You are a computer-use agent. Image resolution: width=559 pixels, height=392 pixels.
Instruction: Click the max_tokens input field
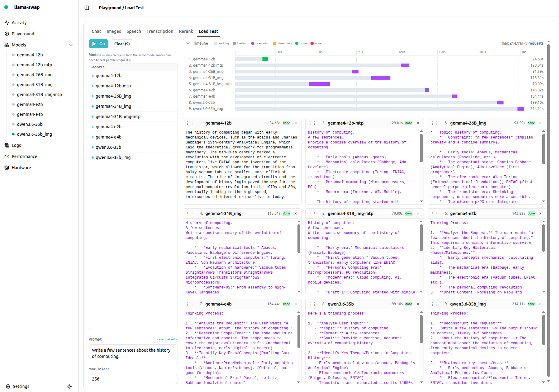click(133, 379)
